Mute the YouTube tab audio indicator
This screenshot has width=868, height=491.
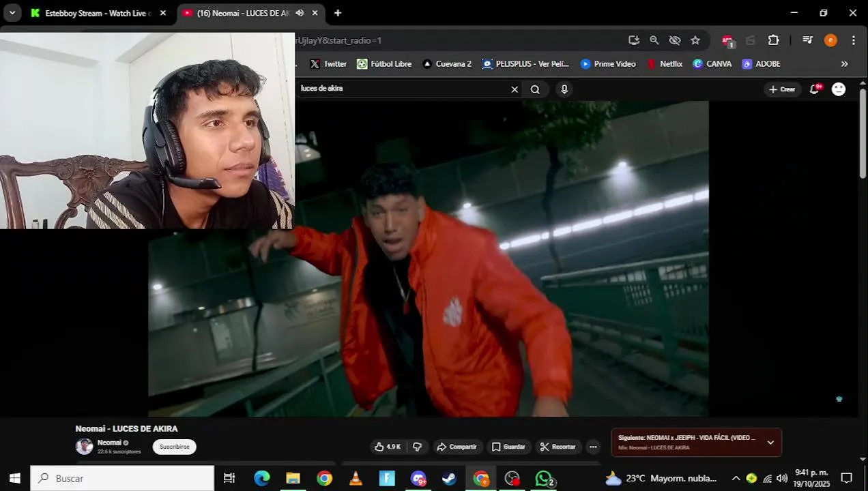point(300,13)
